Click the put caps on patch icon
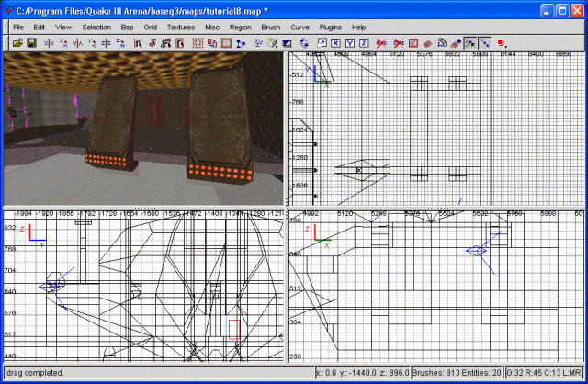This screenshot has width=588, height=384. (456, 43)
